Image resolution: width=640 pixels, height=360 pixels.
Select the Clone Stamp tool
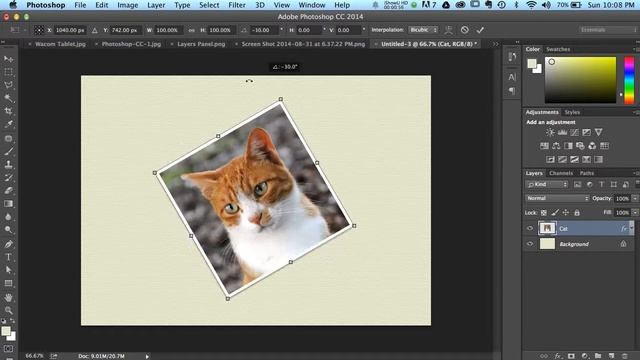8,164
